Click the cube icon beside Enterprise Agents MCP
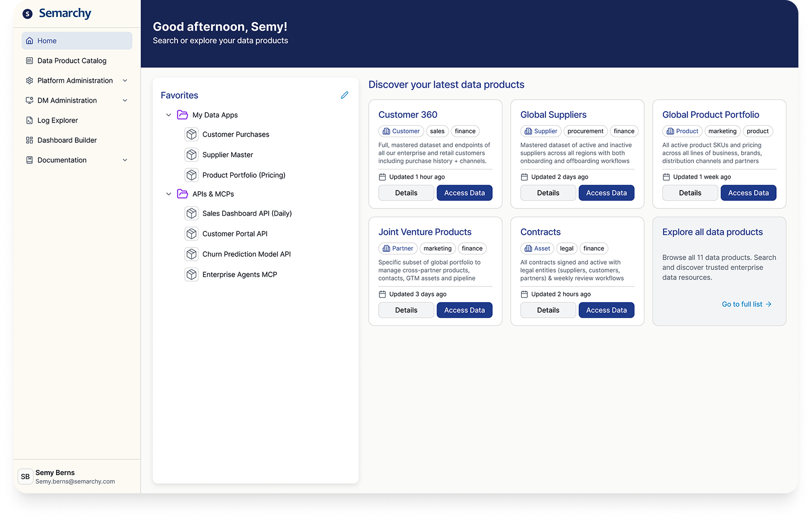The width and height of the screenshot is (812, 521). pos(192,274)
